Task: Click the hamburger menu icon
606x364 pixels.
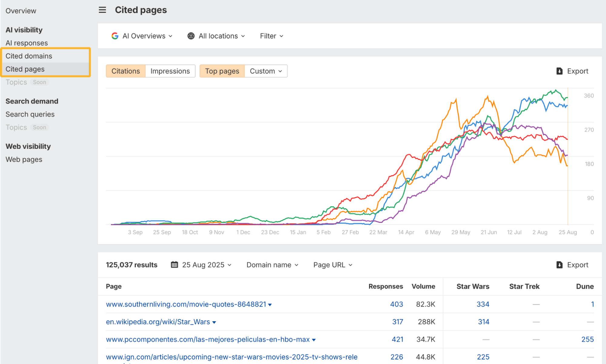Action: (x=102, y=10)
